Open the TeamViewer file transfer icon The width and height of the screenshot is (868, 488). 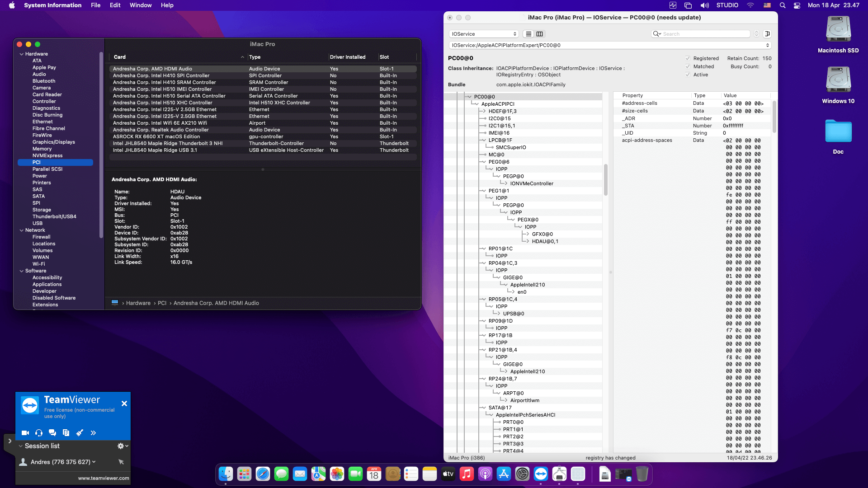click(66, 433)
